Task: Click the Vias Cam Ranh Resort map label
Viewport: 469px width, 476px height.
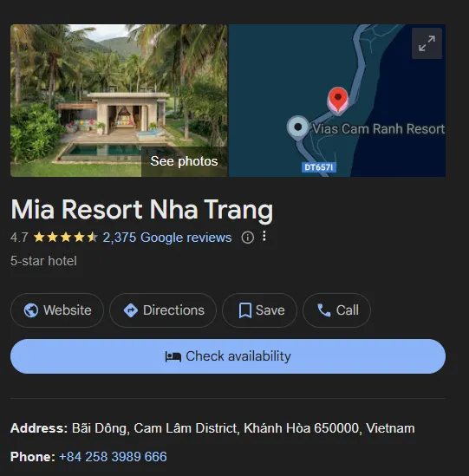Action: [x=379, y=128]
